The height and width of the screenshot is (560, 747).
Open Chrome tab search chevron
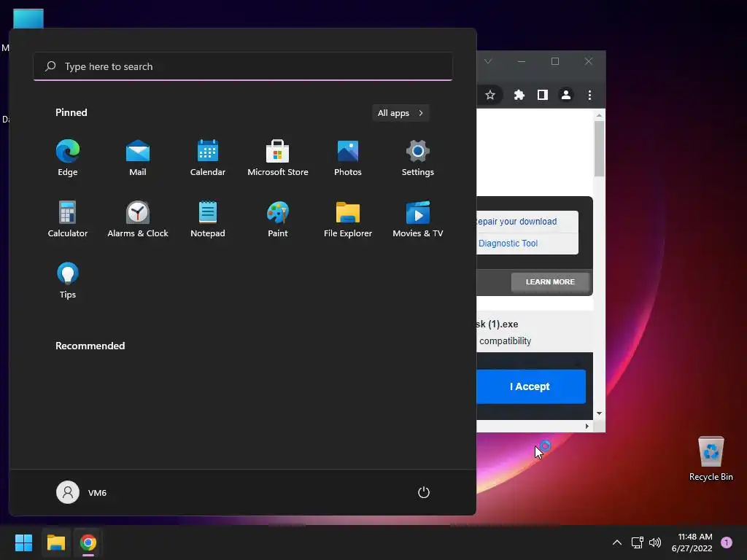click(488, 61)
